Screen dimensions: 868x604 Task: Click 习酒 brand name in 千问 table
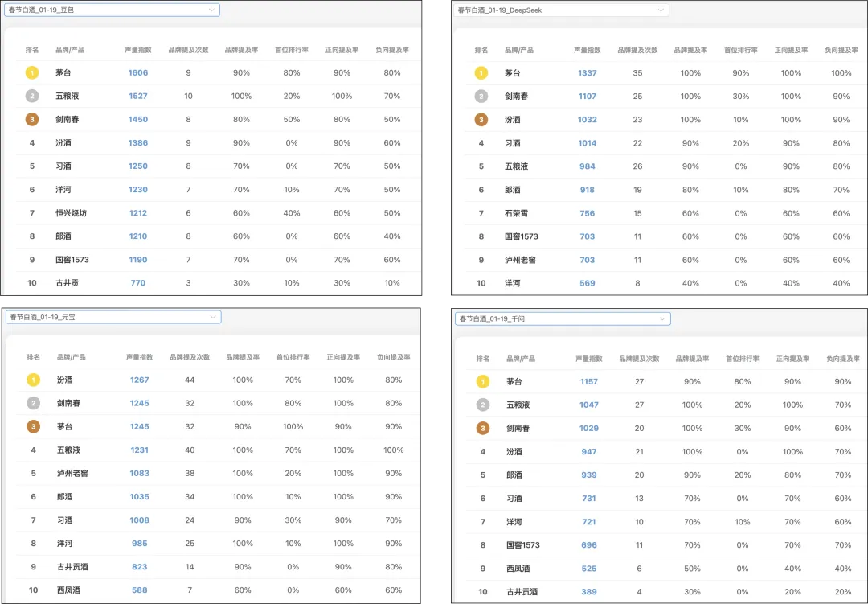click(514, 498)
